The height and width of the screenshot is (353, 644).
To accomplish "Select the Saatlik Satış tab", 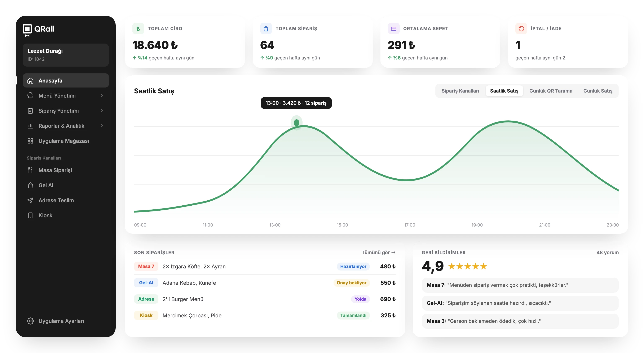I will 504,91.
